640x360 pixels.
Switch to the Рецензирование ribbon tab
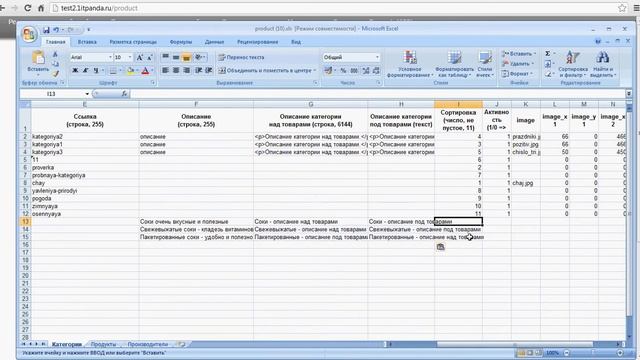click(258, 42)
